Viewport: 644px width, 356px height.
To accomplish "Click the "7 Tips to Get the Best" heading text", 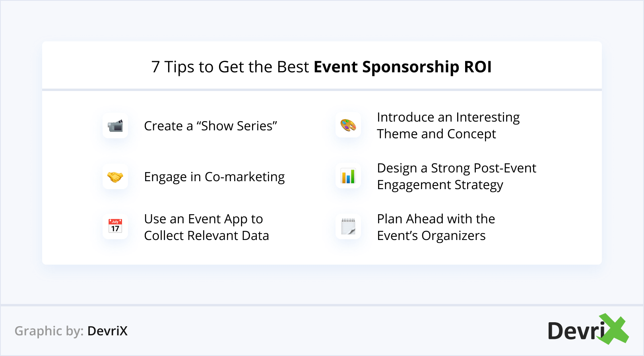I will pos(230,67).
